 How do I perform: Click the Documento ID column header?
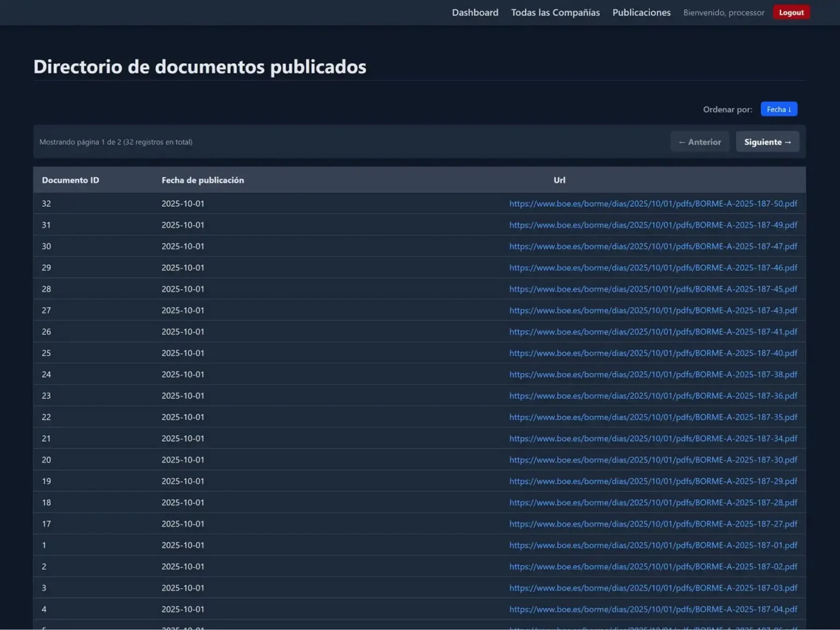[x=70, y=179]
